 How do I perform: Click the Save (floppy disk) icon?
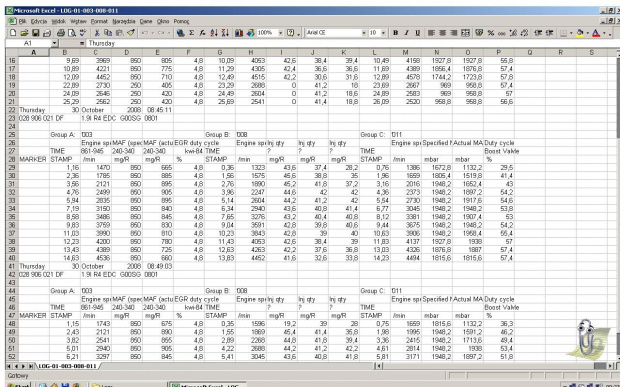click(36, 33)
